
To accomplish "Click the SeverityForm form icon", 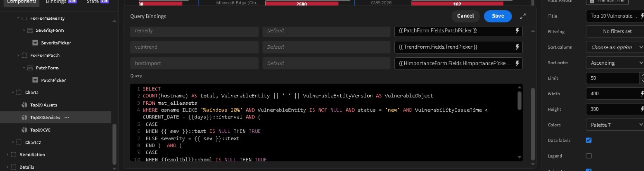I will point(30,30).
